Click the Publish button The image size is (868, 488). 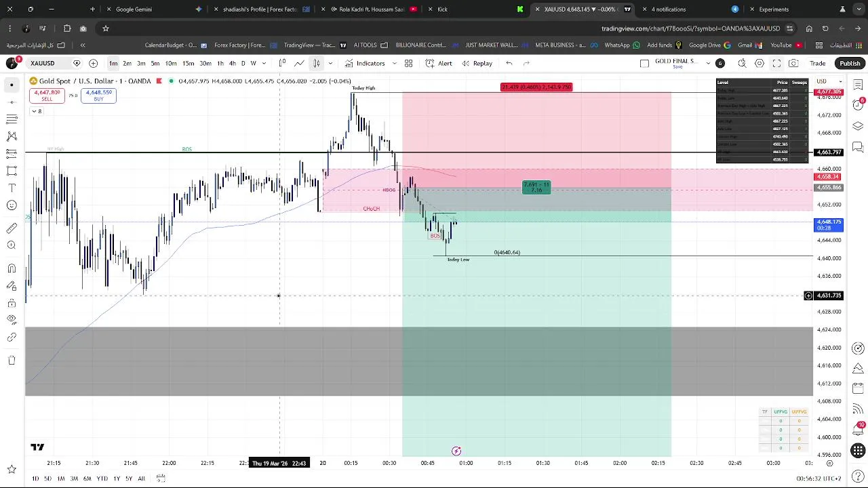tap(850, 63)
